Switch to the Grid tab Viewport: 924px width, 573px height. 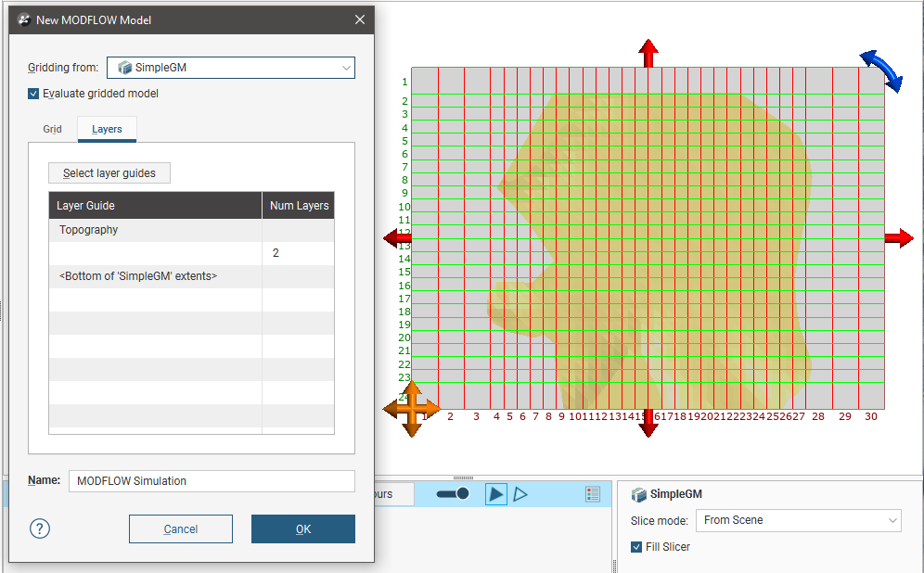[52, 130]
